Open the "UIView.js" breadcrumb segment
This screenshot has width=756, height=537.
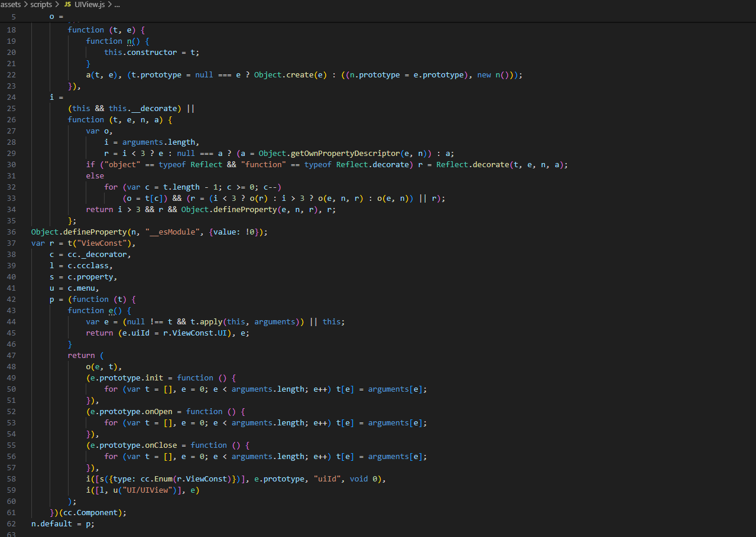[89, 5]
